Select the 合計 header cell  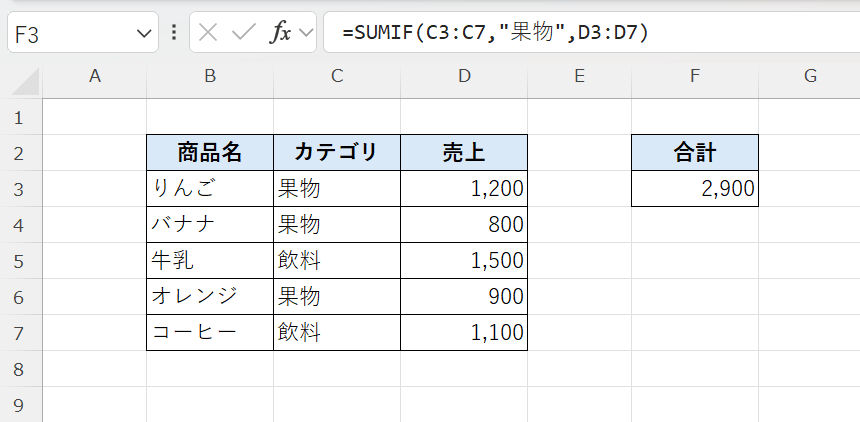tap(695, 153)
